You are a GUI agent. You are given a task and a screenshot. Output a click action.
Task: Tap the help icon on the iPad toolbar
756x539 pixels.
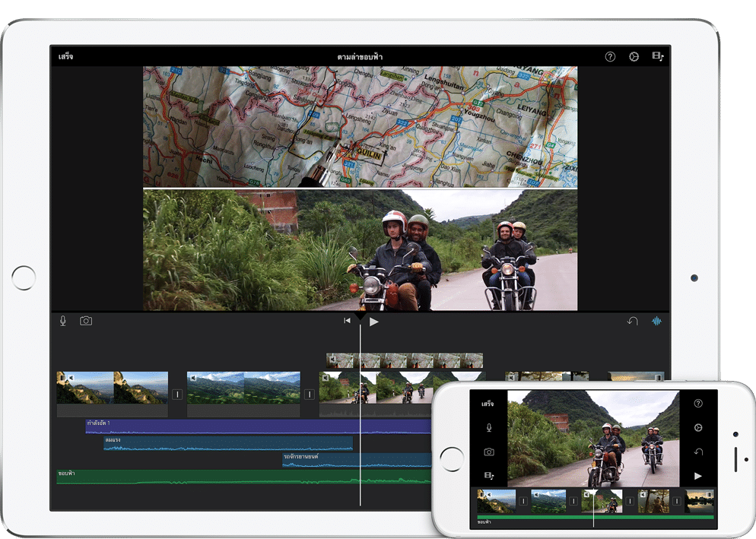(610, 57)
